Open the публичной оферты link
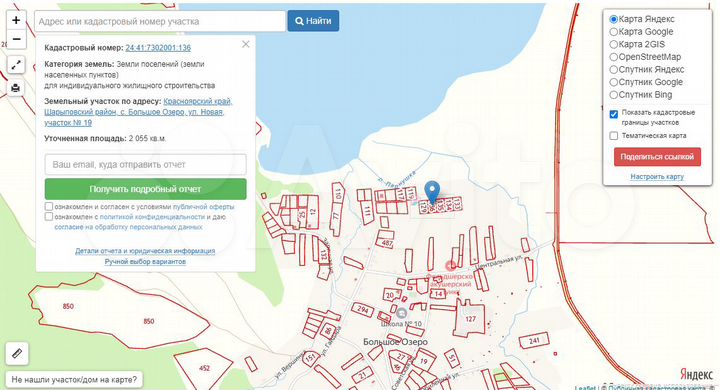The image size is (720, 390). pyautogui.click(x=203, y=207)
